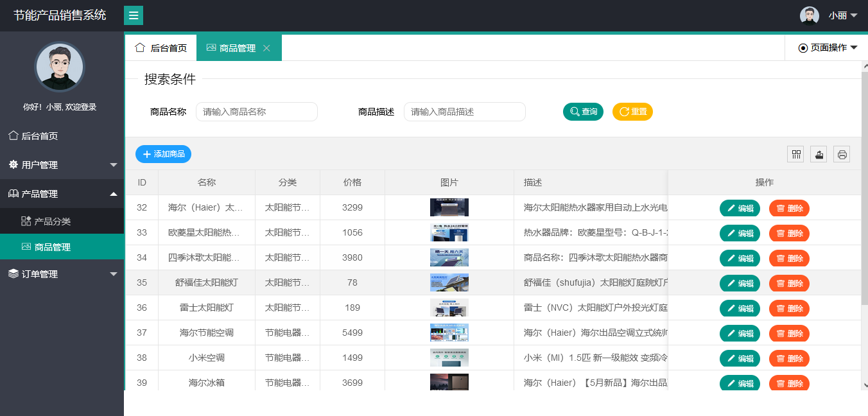Select the name cell 雷士太阳能灯
The width and height of the screenshot is (868, 416).
[207, 308]
